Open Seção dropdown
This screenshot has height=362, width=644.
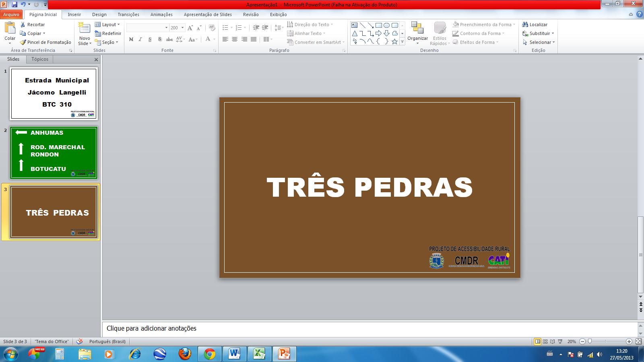point(107,42)
